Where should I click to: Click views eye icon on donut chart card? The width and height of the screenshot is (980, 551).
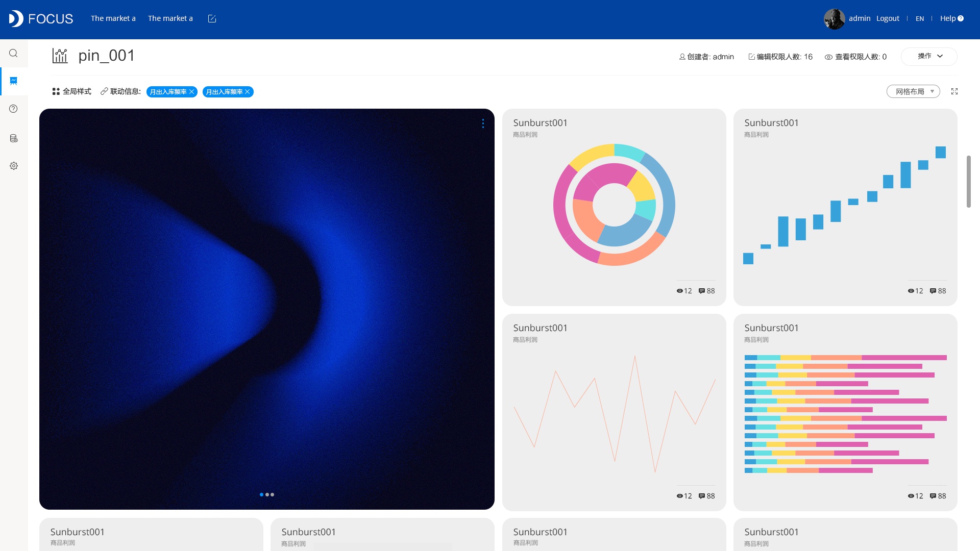coord(679,291)
